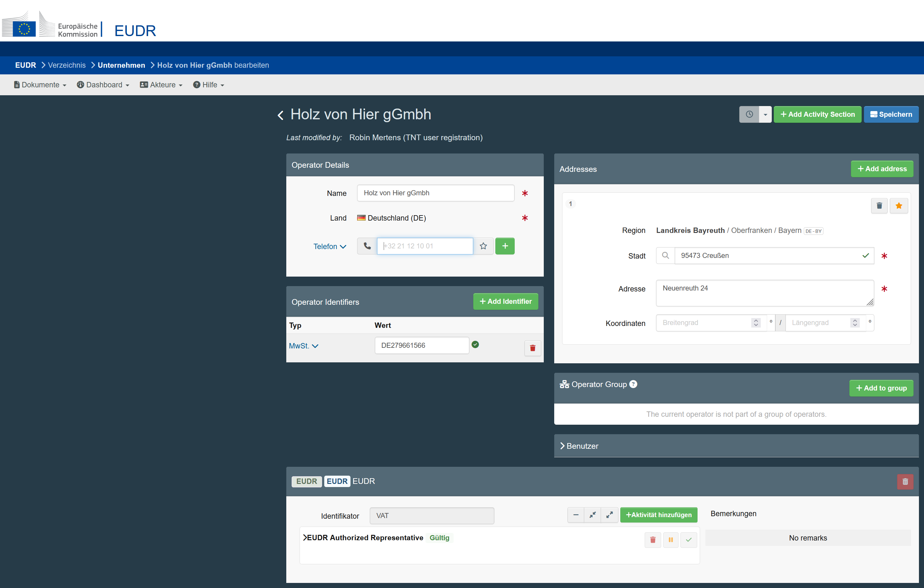Pause the EUDR Authorized Representative activity
The height and width of the screenshot is (588, 924).
tap(671, 540)
